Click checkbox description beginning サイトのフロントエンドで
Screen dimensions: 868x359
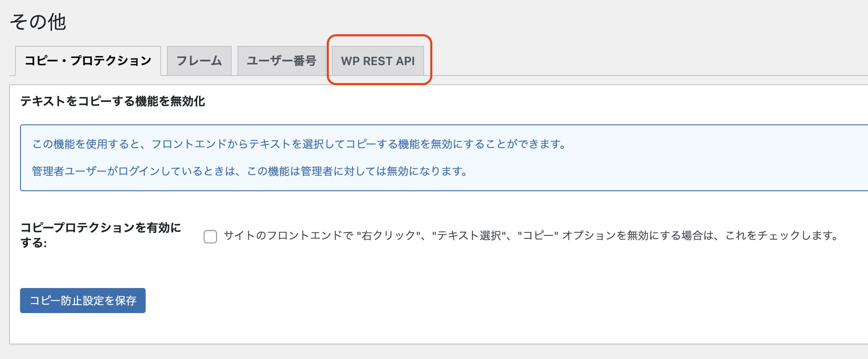[x=531, y=236]
